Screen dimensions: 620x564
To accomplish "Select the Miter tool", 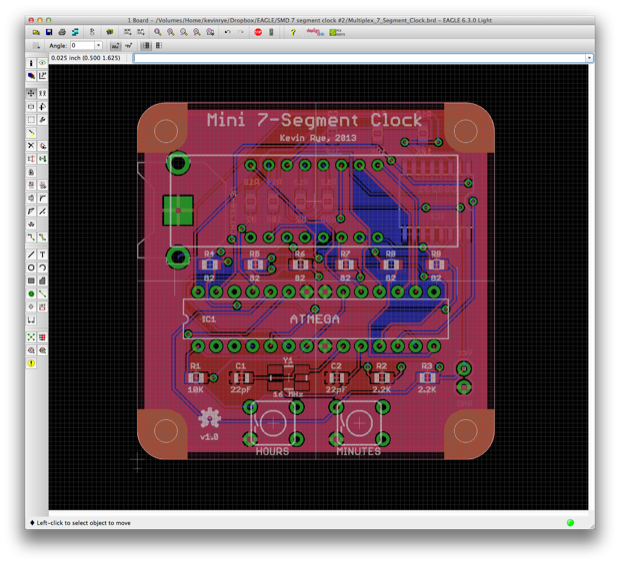I will (x=42, y=198).
